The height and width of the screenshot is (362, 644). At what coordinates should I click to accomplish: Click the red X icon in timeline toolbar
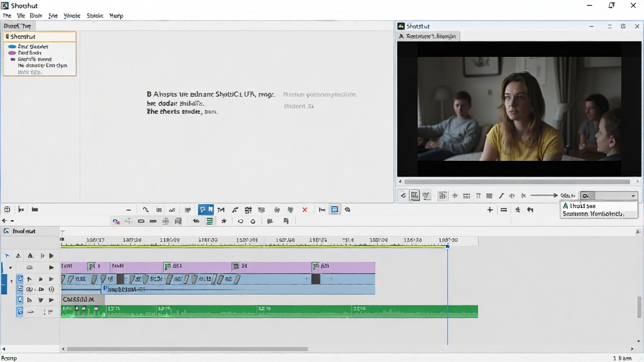[x=305, y=210]
